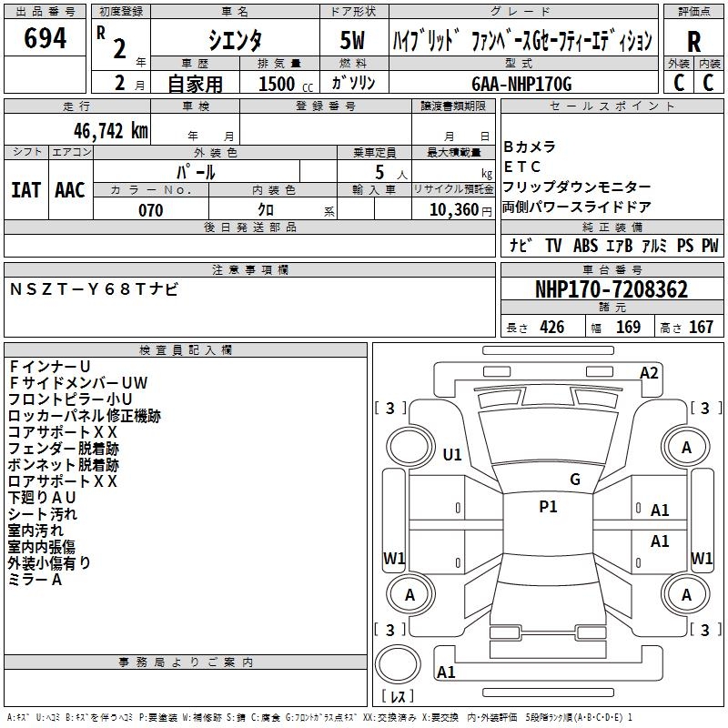Screen dimensions: 728x728
Task: Click sales point ETC
Action: pos(521,167)
